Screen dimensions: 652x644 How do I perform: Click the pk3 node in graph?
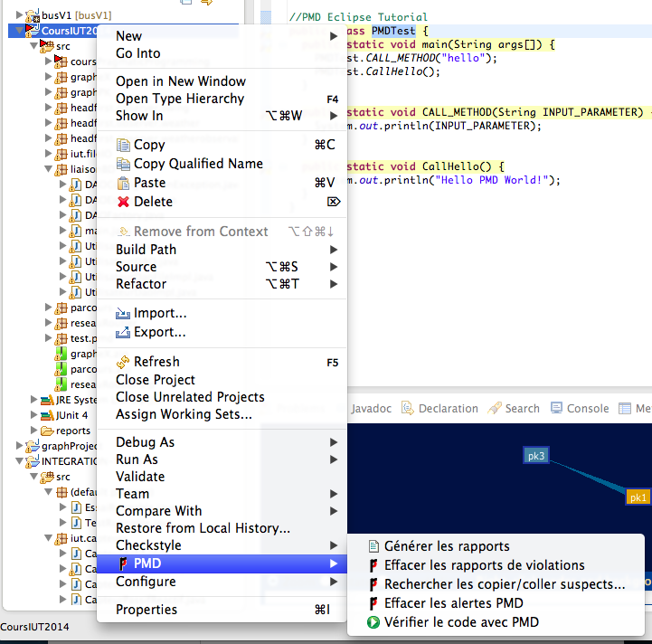tap(536, 456)
